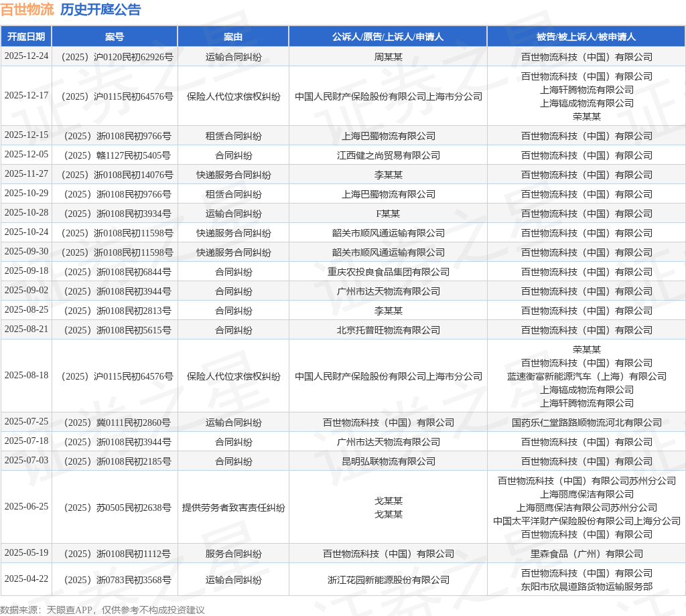
Task: Select the date 2025-12-17
Action: [26, 95]
